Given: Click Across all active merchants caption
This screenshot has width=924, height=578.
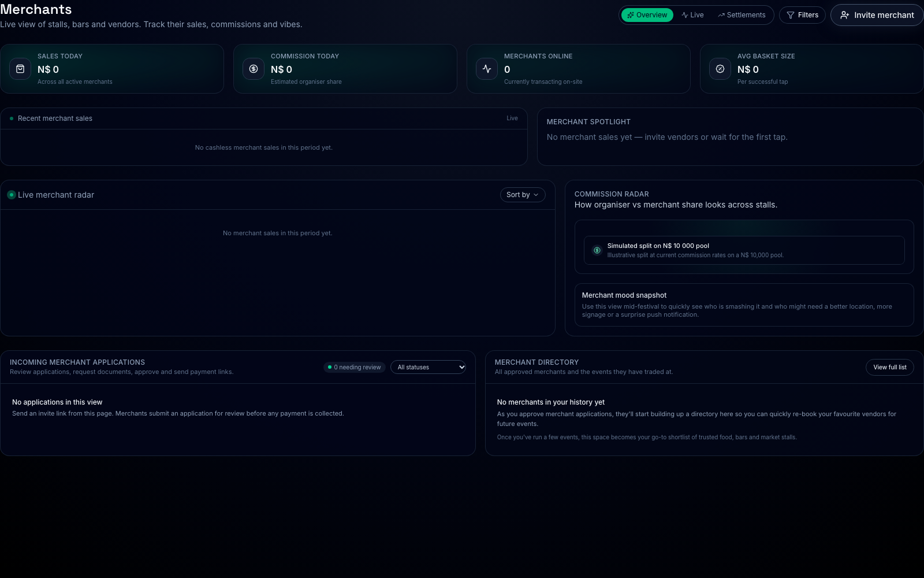Looking at the screenshot, I should (75, 82).
